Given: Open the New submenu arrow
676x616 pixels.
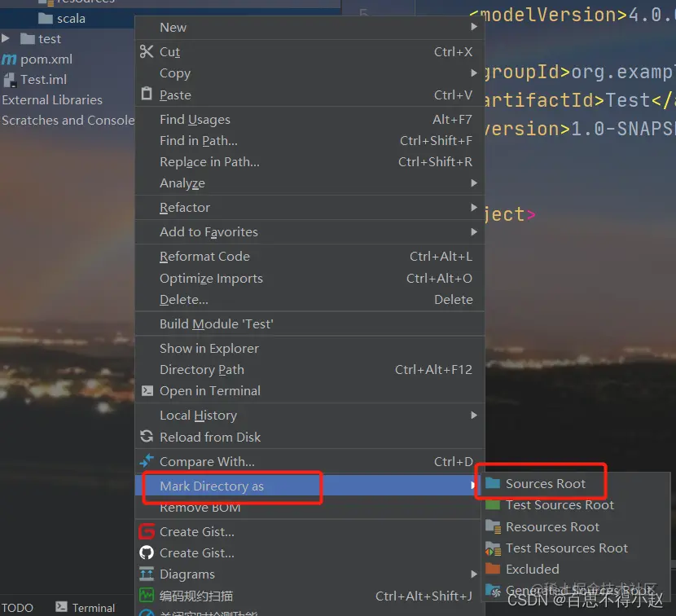Looking at the screenshot, I should click(x=474, y=27).
